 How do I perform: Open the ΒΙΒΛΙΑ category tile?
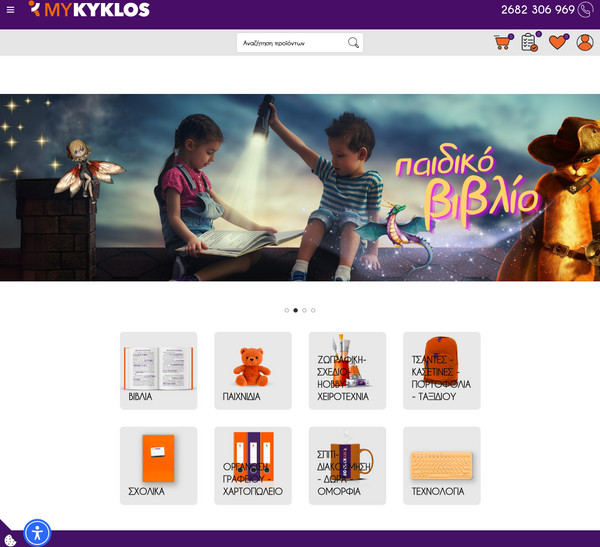pyautogui.click(x=158, y=371)
